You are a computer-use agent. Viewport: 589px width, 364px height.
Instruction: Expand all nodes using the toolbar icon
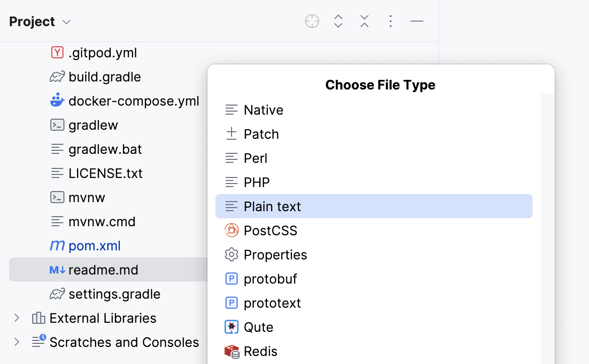point(338,21)
